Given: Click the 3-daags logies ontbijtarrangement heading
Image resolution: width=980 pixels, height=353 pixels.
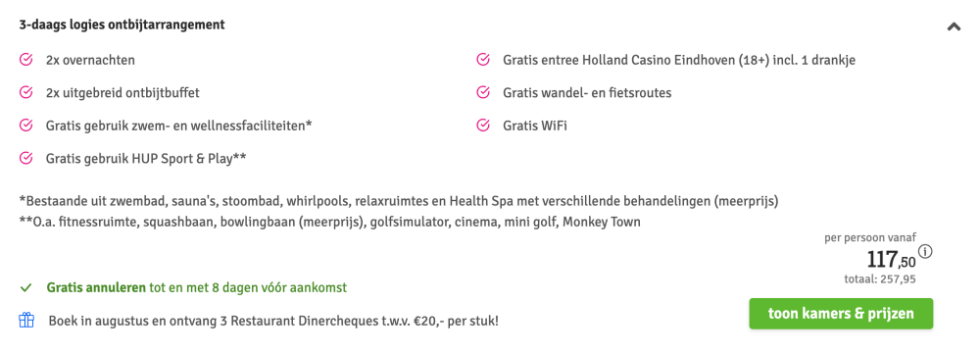Looking at the screenshot, I should pyautogui.click(x=122, y=25).
